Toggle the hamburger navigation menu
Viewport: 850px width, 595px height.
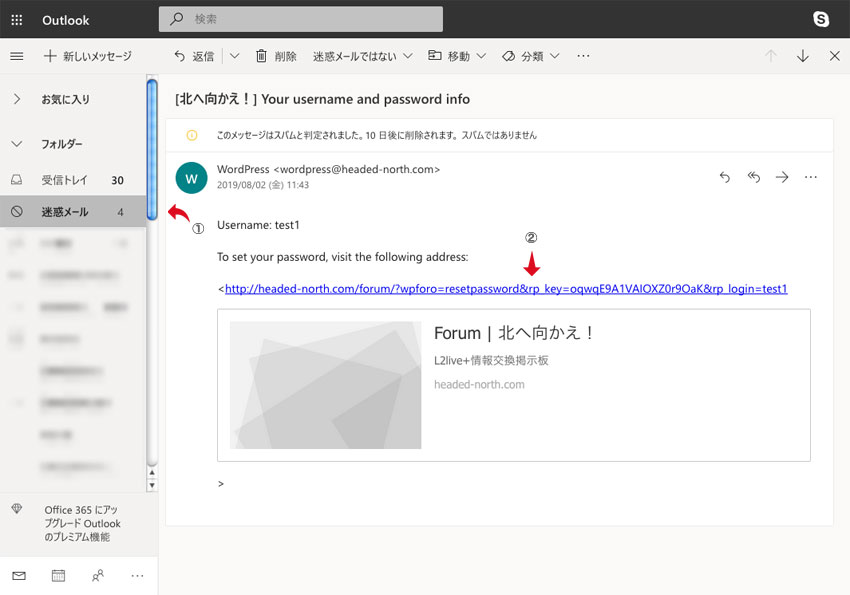tap(17, 56)
